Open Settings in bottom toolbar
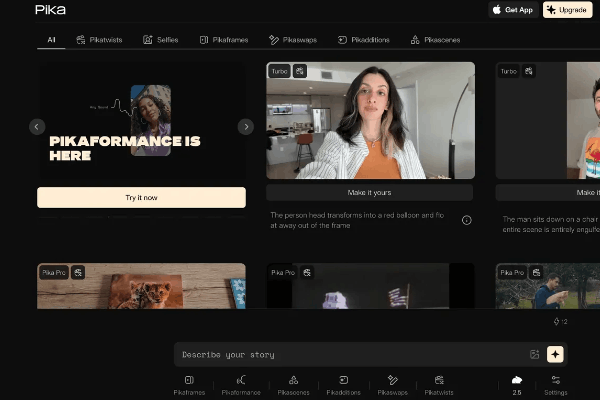 click(x=556, y=385)
